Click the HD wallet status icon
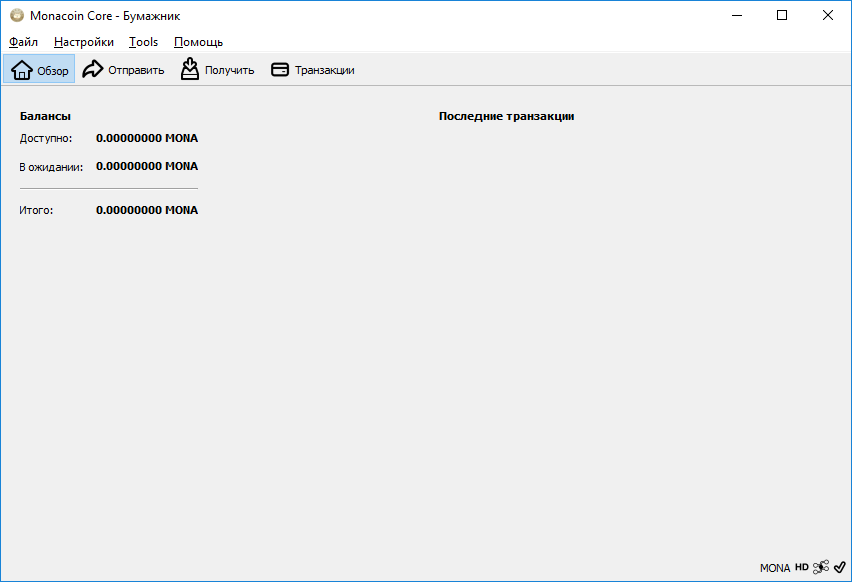Screen dimensions: 852x582 coord(802,567)
